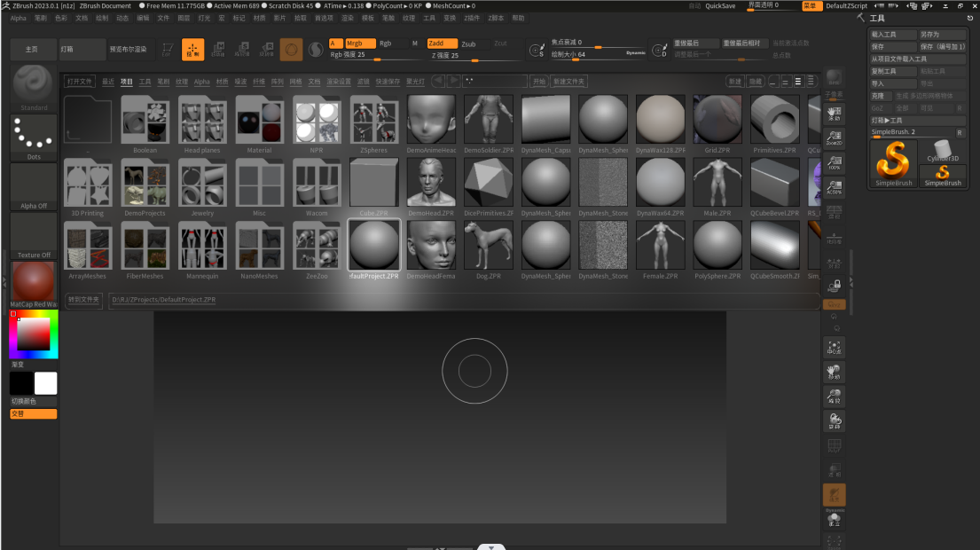The height and width of the screenshot is (550, 980).
Task: Select the Draw (绘制) mode icon
Action: (192, 50)
